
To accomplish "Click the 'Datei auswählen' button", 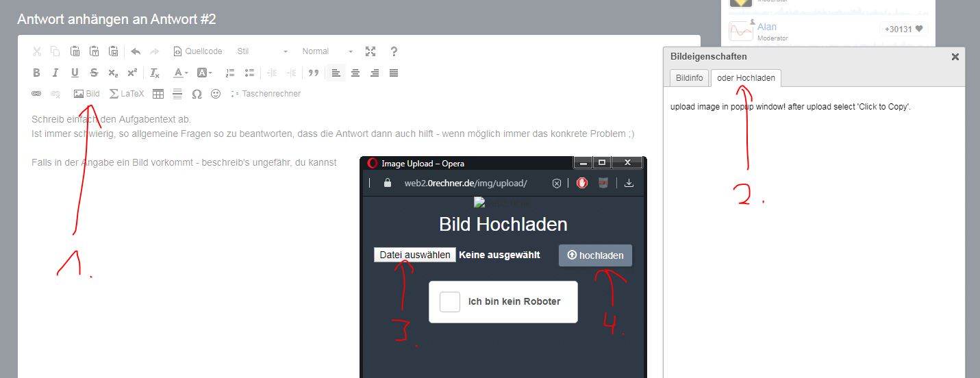I will click(x=415, y=255).
